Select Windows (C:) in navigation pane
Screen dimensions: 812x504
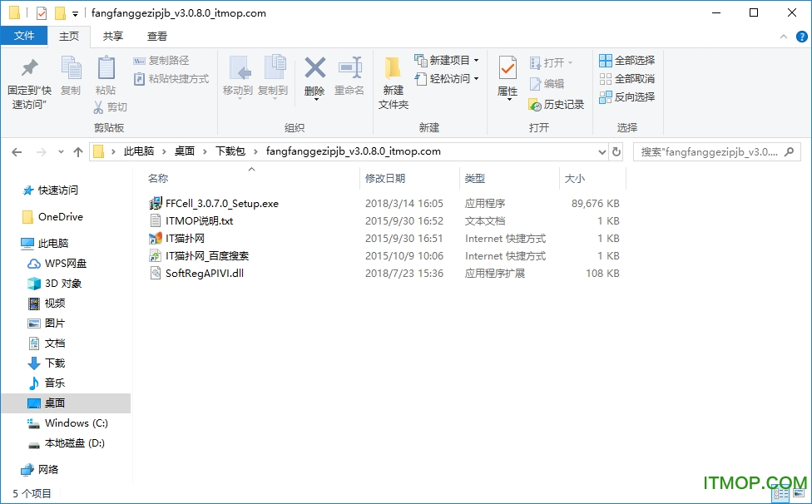[x=76, y=423]
